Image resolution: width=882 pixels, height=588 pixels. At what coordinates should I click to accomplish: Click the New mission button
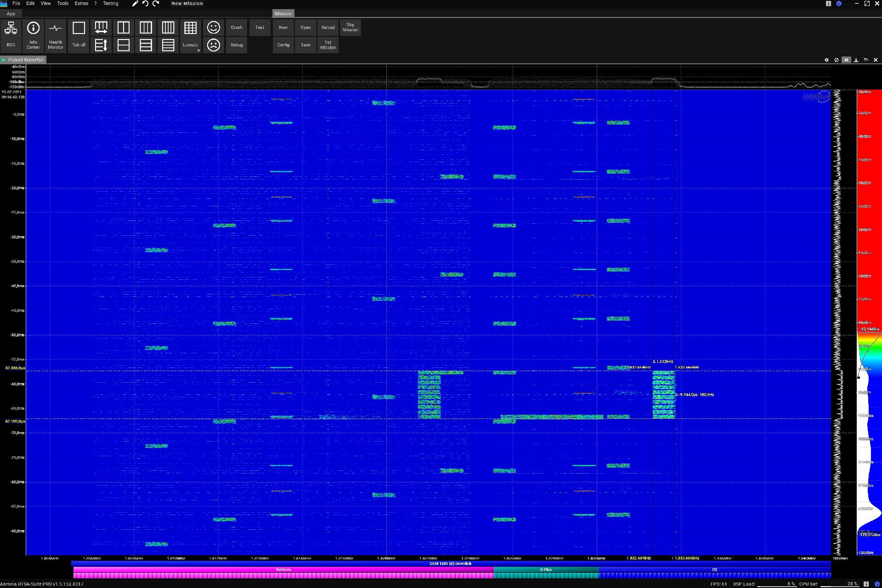pyautogui.click(x=283, y=28)
